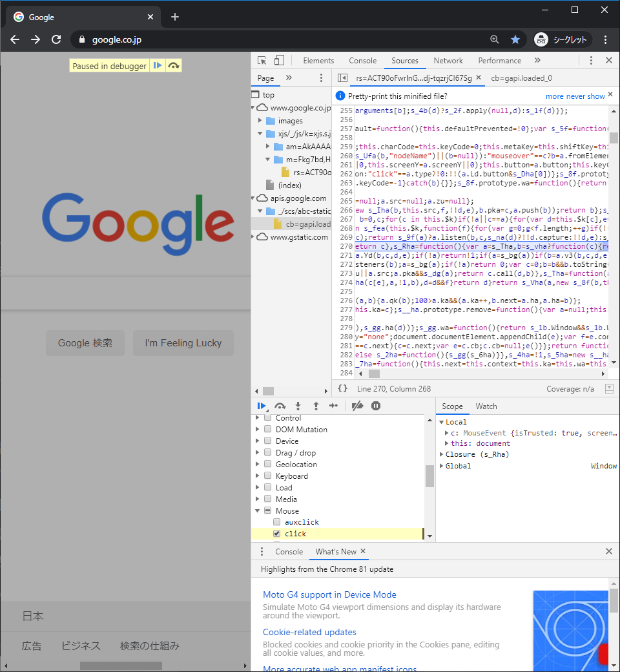Screen dimensions: 620x672
Task: Open the coverage drawer icon beside Coverage n/a
Action: [x=609, y=388]
